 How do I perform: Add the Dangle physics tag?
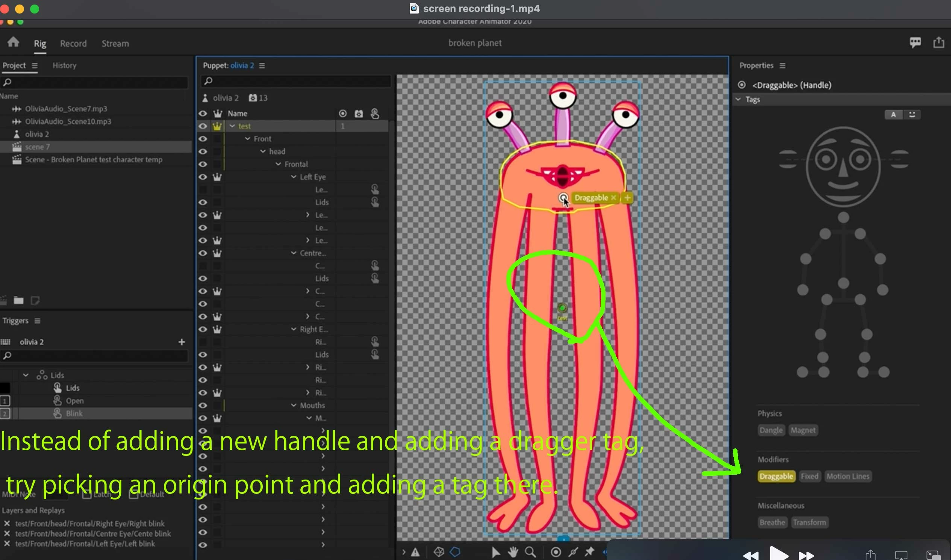coord(771,430)
